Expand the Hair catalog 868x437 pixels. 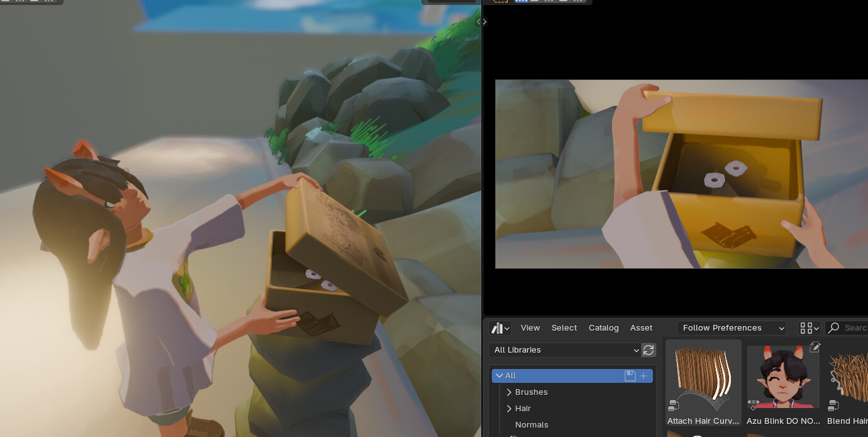(x=509, y=409)
